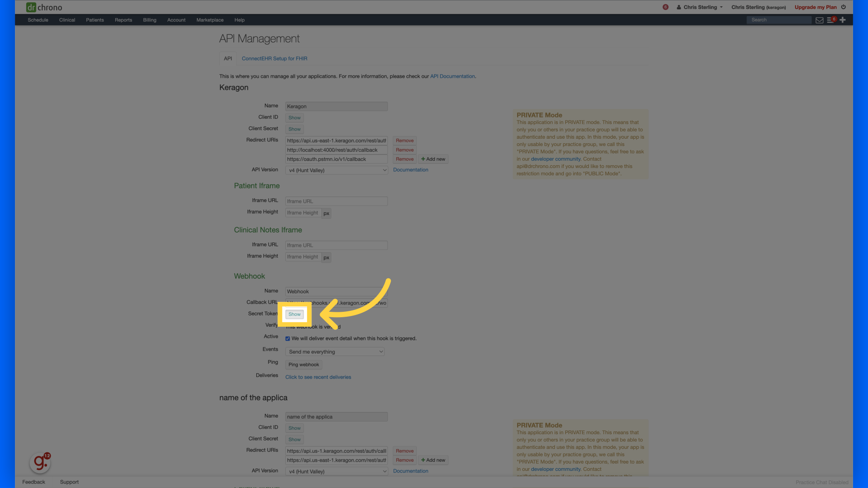
Task: Click the Upgrade my Plan link
Action: coord(816,7)
